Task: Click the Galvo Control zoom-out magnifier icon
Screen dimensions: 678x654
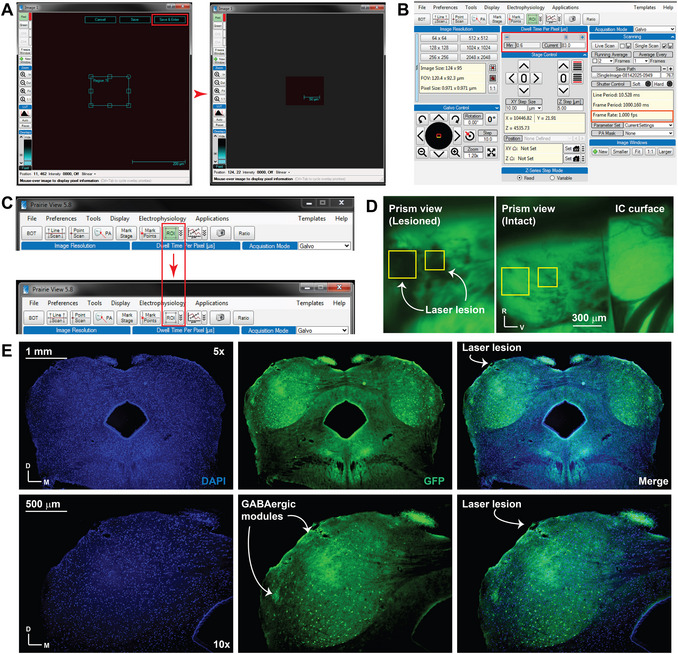Action: click(x=422, y=152)
